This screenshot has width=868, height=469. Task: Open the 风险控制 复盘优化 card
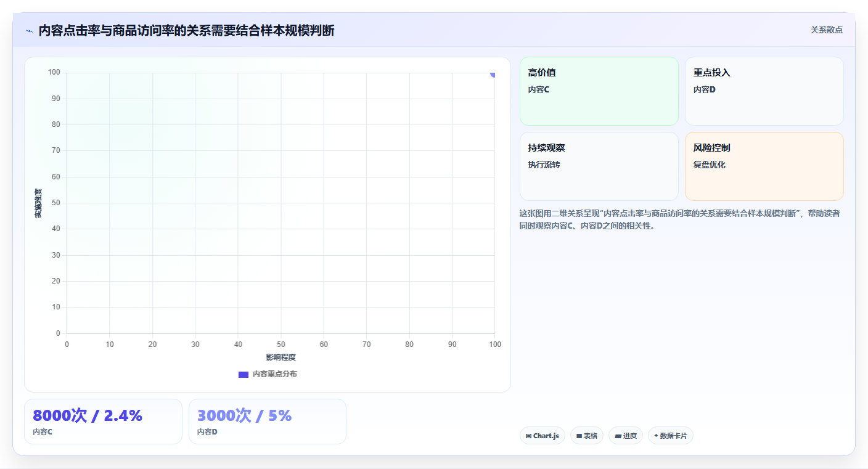point(764,166)
